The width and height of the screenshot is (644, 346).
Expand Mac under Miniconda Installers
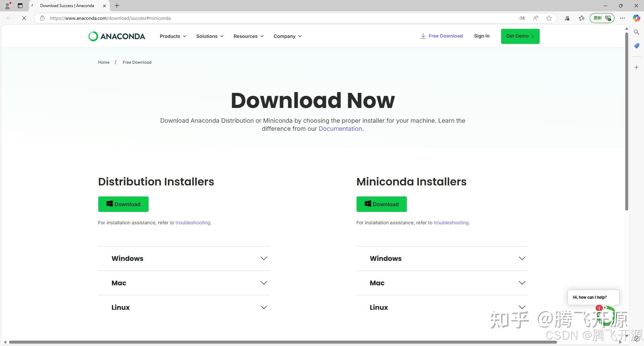point(442,283)
